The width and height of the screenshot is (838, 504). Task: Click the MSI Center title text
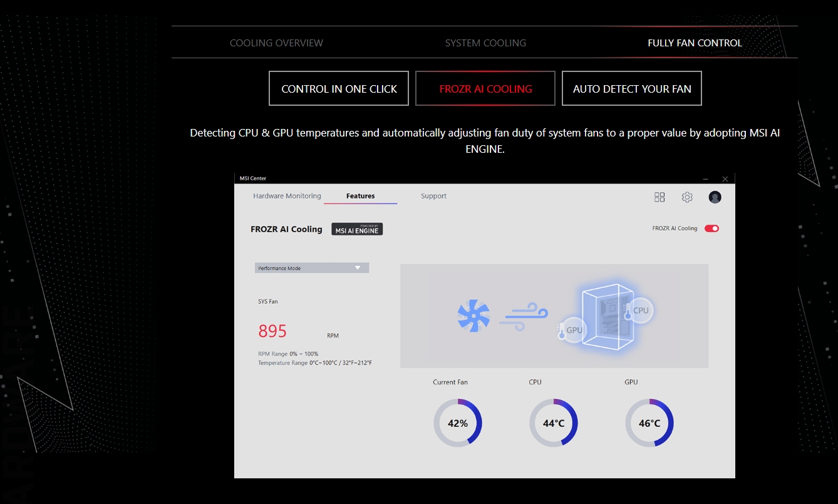click(x=253, y=178)
